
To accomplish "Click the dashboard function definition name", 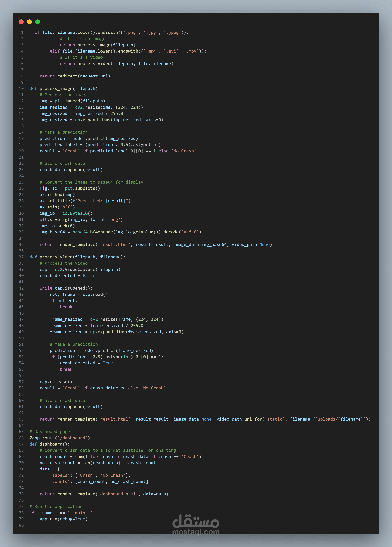I will pos(51,444).
